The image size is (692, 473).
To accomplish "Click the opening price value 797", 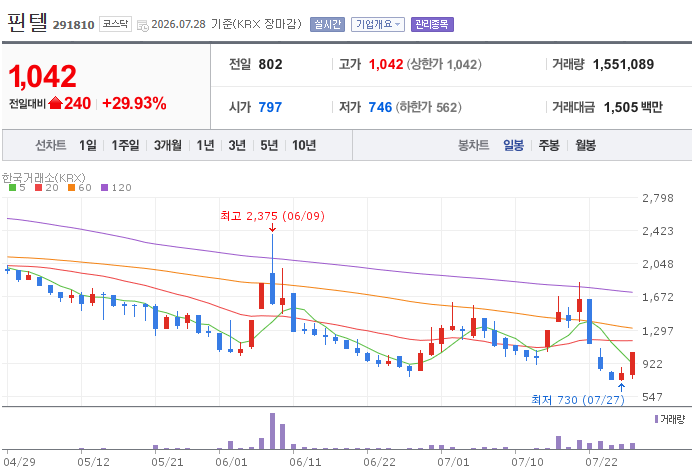I will [x=270, y=107].
